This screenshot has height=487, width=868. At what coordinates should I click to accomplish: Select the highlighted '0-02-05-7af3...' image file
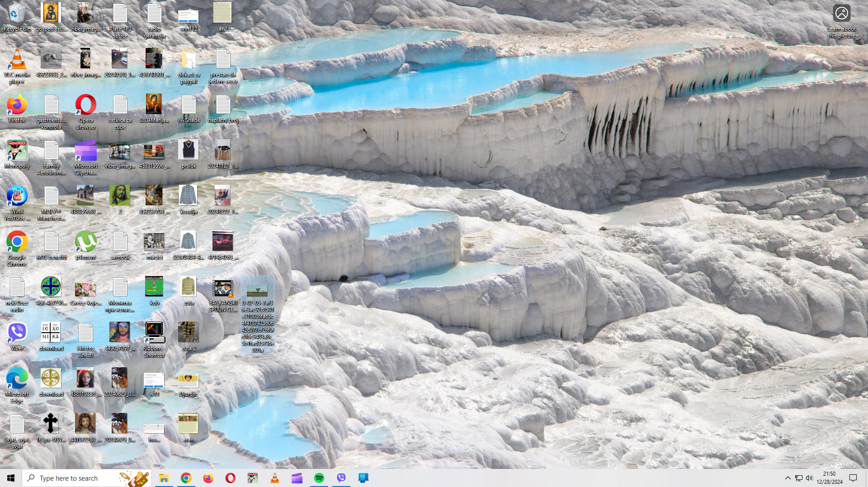(x=257, y=315)
